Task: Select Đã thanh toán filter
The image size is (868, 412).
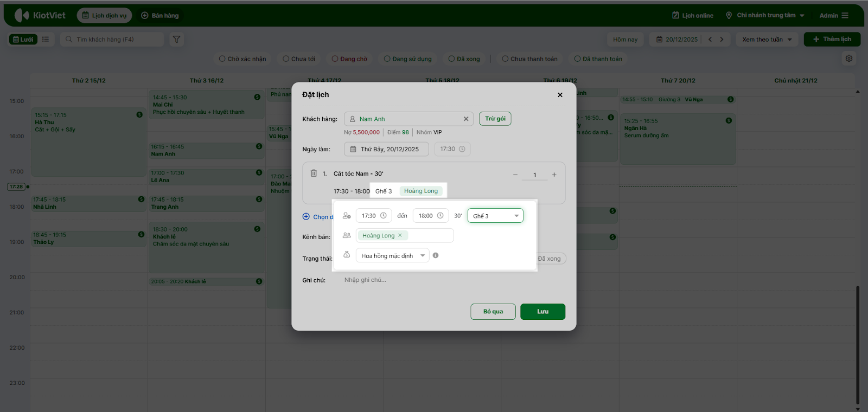Action: [x=598, y=59]
